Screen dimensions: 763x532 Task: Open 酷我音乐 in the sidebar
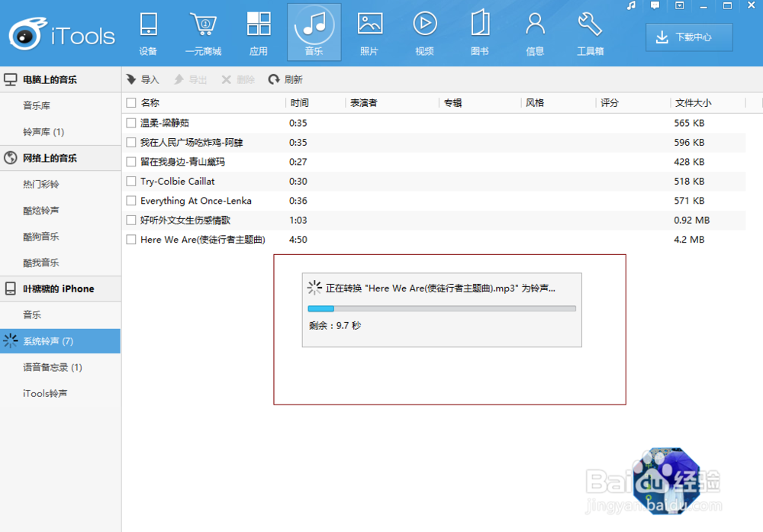click(x=41, y=263)
